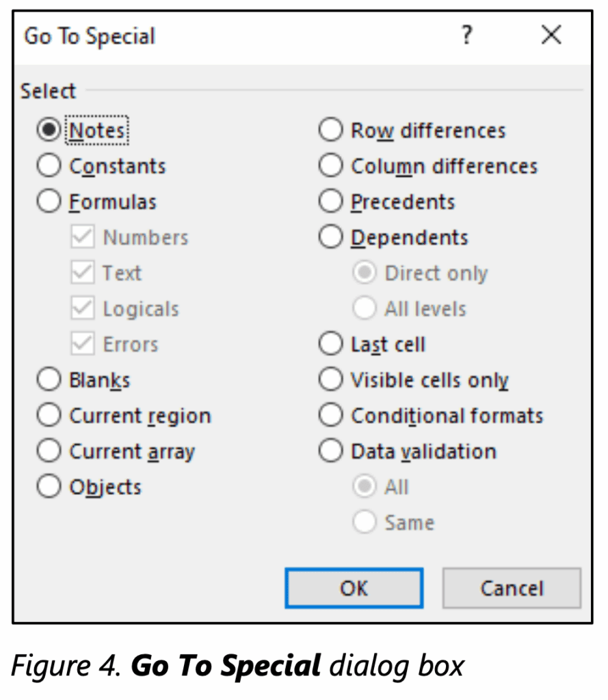Select Column differences
The height and width of the screenshot is (700, 608).
coord(330,165)
